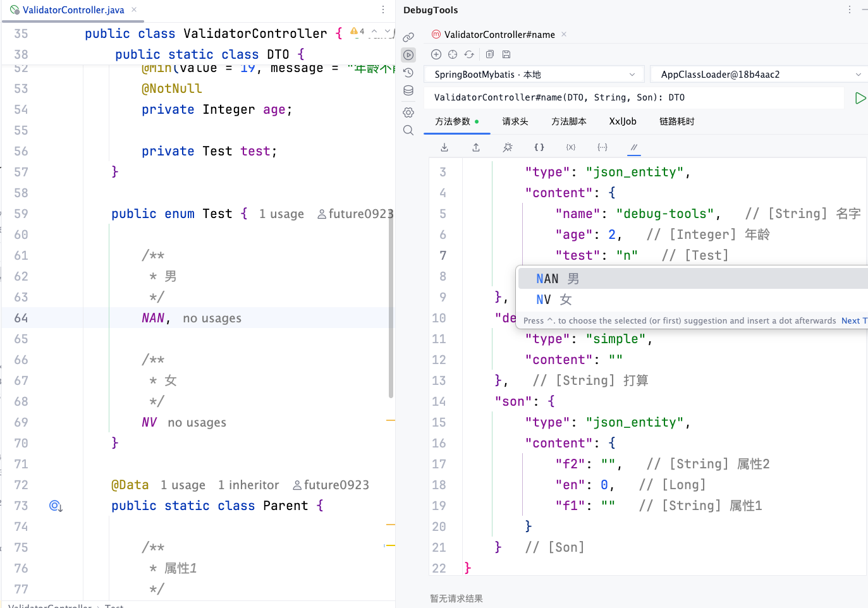
Task: Switch to the 请求头 tab
Action: [515, 121]
